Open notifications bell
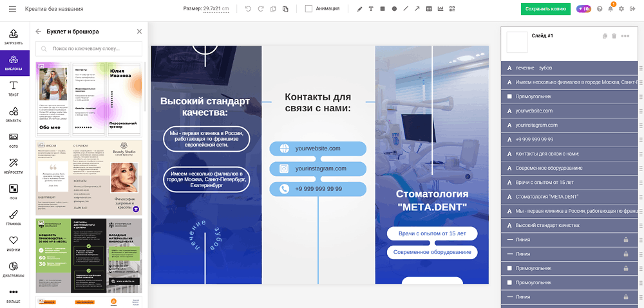 click(x=611, y=8)
